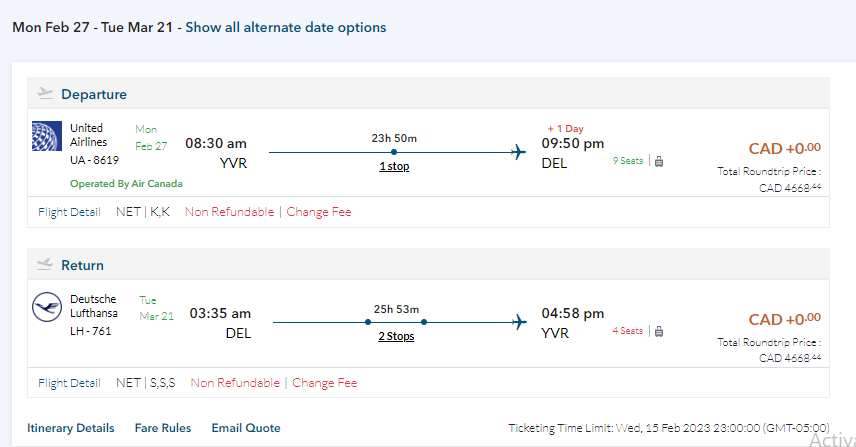Click the return flight's Non Refundable label
Image resolution: width=856 pixels, height=447 pixels.
(x=235, y=382)
